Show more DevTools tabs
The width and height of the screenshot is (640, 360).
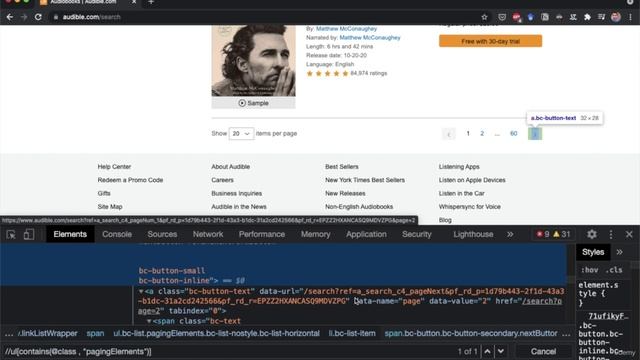pos(510,234)
